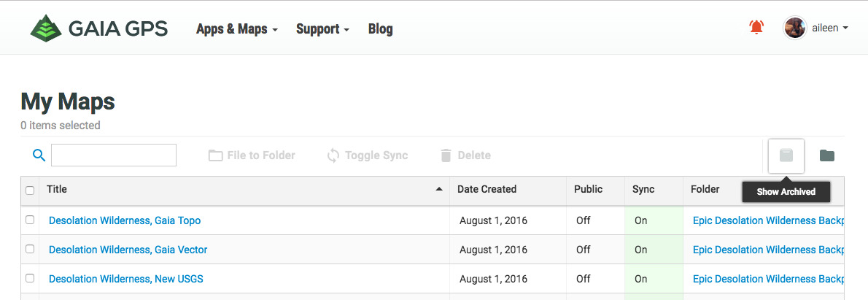
Task: Open the Desolation Wilderness, Gaia Topo map link
Action: (x=125, y=220)
